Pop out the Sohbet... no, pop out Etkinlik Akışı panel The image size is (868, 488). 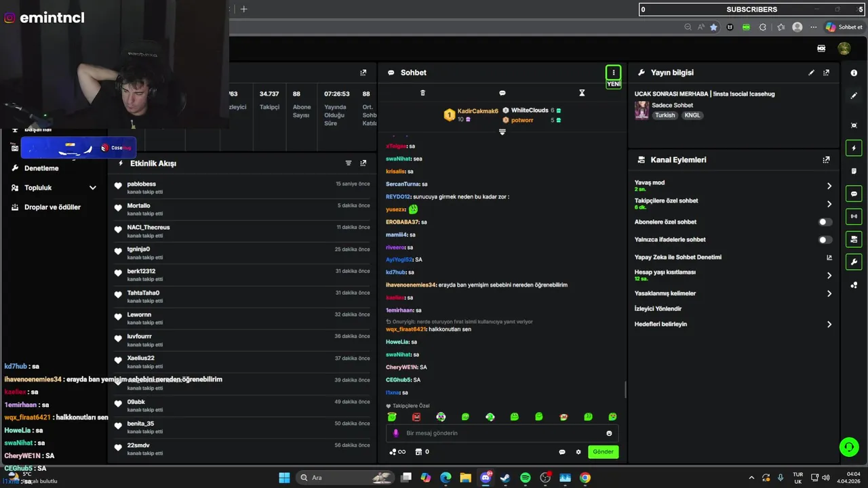point(363,163)
